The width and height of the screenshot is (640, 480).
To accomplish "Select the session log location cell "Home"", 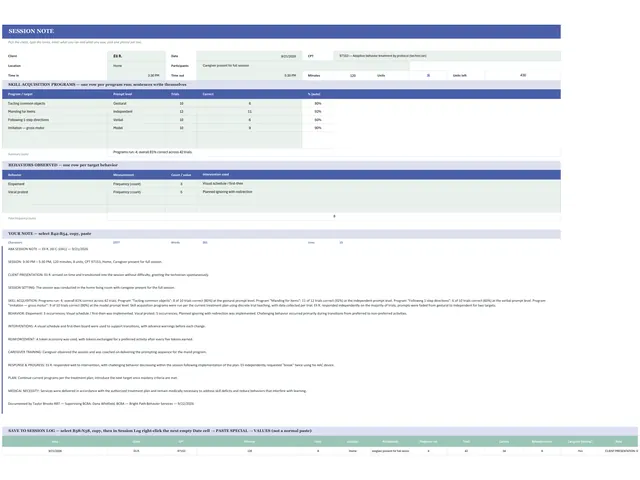I will pos(353,451).
